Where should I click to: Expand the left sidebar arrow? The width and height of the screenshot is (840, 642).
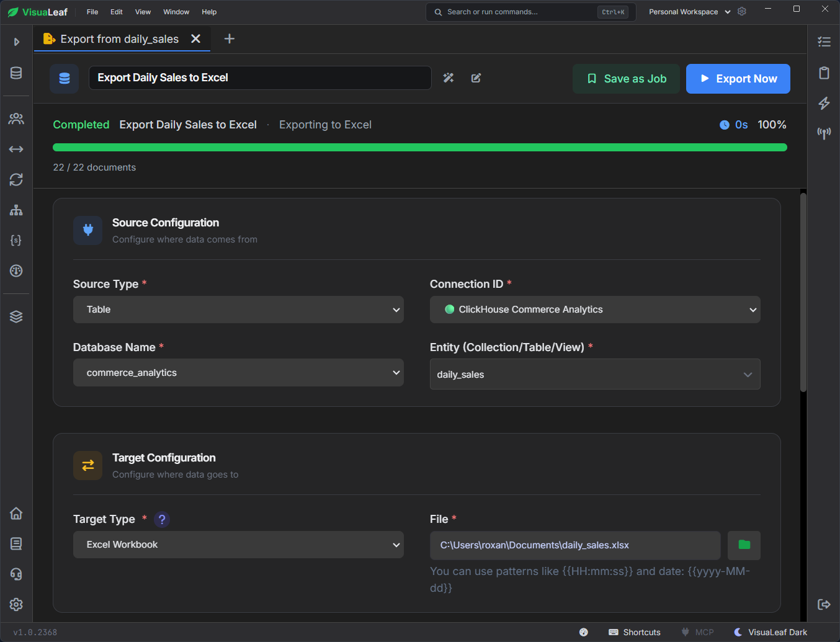[x=17, y=42]
